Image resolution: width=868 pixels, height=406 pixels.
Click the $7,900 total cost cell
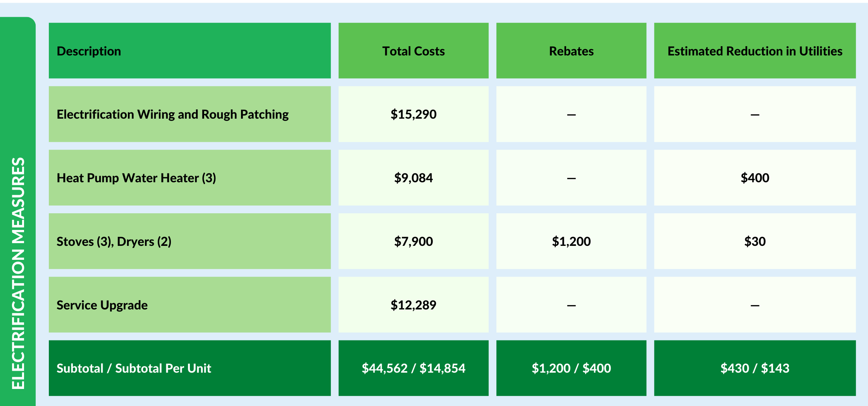tap(413, 241)
